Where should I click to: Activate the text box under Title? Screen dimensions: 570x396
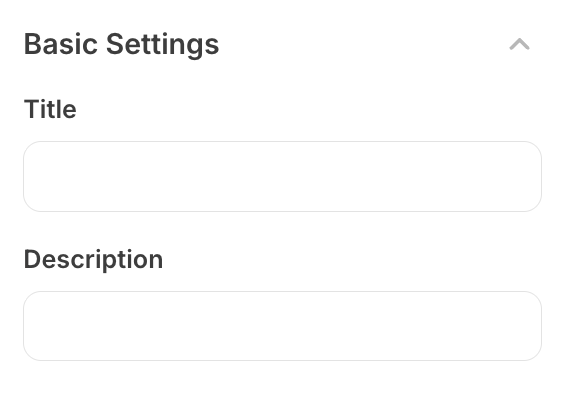[x=282, y=176]
